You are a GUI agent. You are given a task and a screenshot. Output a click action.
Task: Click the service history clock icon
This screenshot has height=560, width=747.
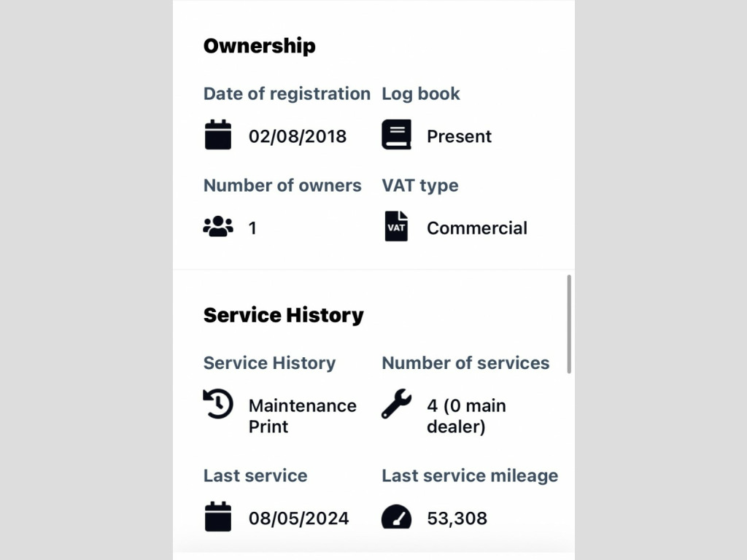point(217,404)
